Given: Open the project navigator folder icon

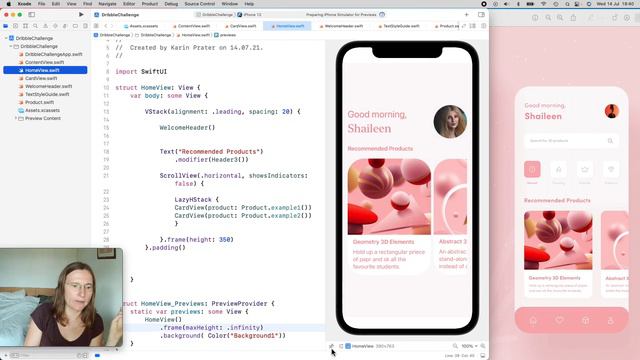Looking at the screenshot, I should [x=6, y=26].
